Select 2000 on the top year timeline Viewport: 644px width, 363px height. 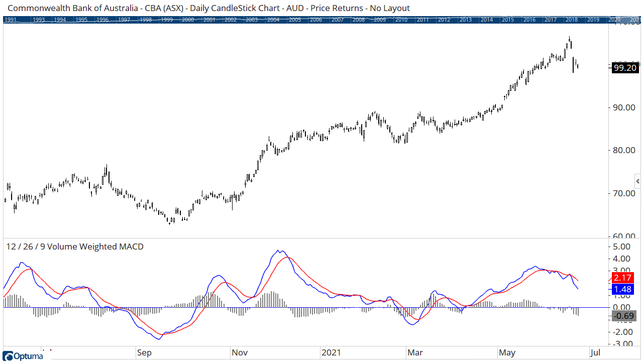pyautogui.click(x=188, y=20)
